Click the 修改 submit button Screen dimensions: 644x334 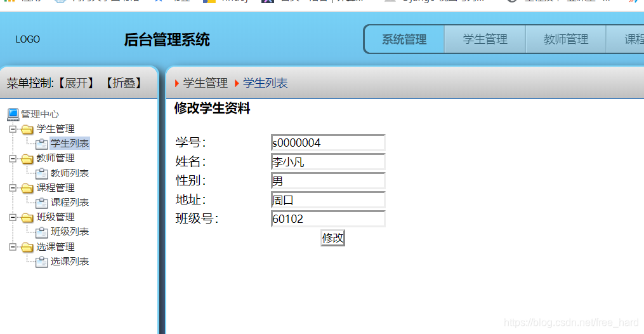(x=332, y=238)
